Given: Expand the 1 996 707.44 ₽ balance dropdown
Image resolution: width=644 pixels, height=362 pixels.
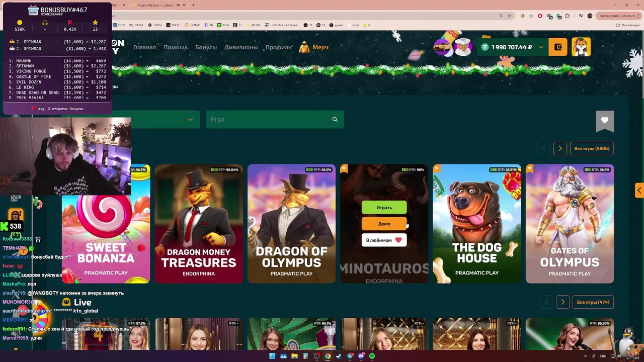Looking at the screenshot, I should click(541, 47).
